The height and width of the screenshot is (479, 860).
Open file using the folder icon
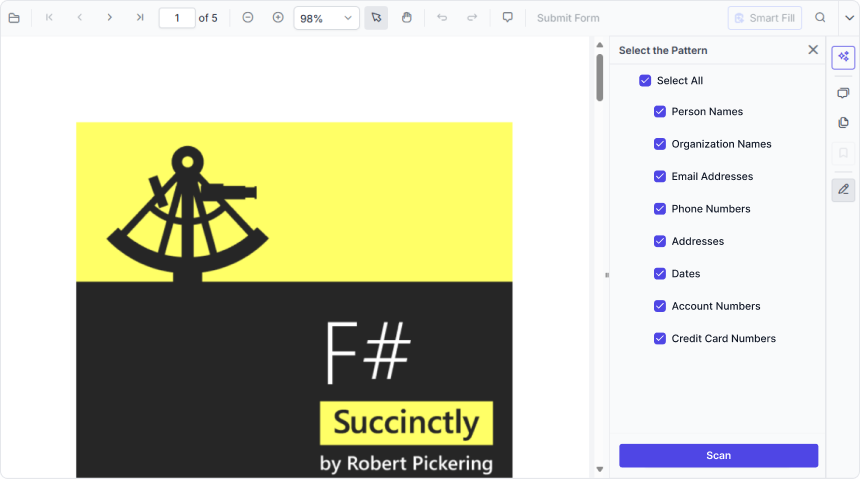pyautogui.click(x=14, y=18)
